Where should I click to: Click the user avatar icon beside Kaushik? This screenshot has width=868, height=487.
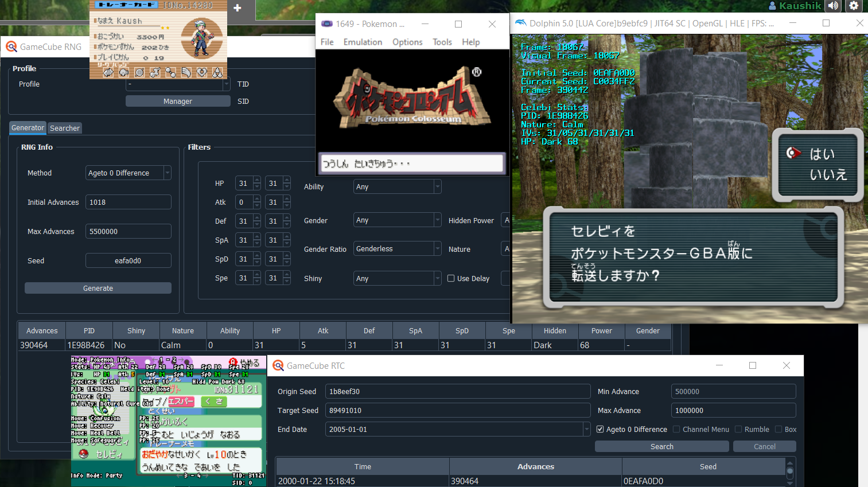click(772, 6)
